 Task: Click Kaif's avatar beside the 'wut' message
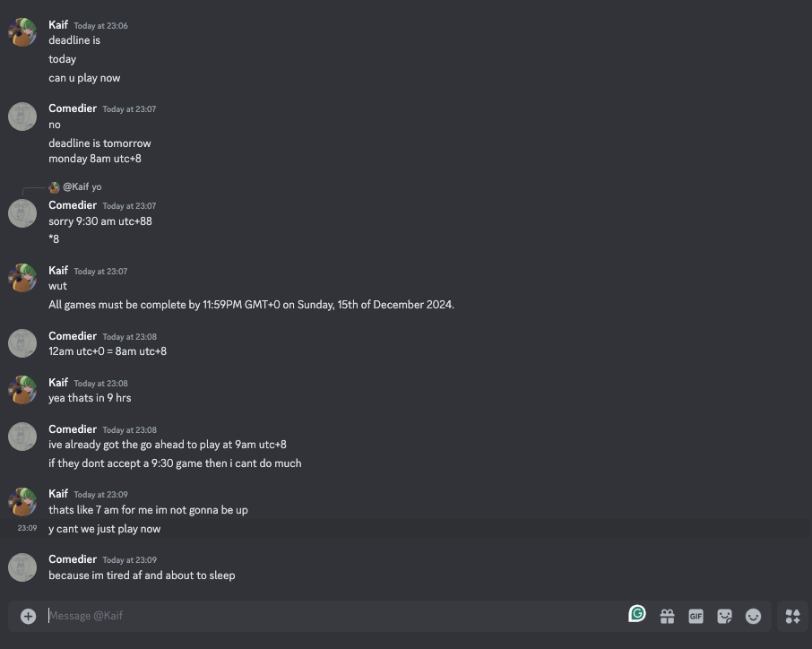coord(22,278)
